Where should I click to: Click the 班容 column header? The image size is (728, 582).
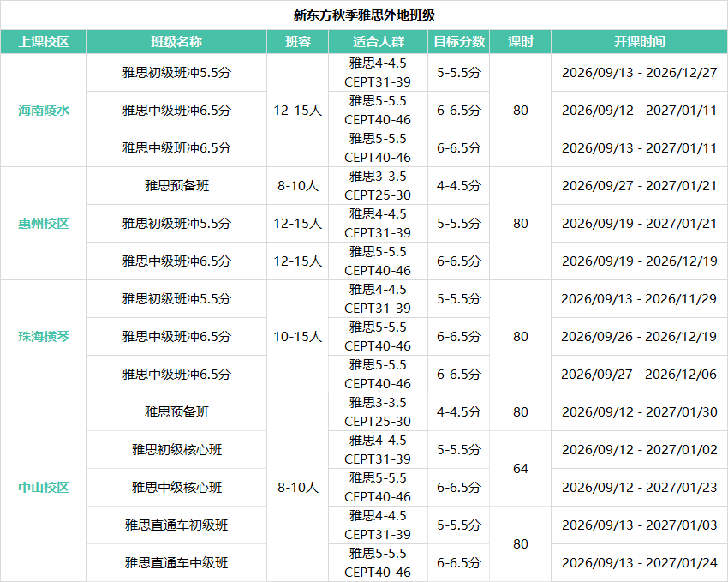coord(297,42)
